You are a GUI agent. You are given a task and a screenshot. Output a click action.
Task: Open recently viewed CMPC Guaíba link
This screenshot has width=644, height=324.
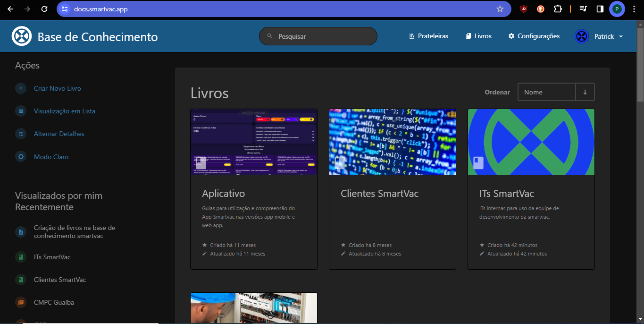tap(54, 302)
